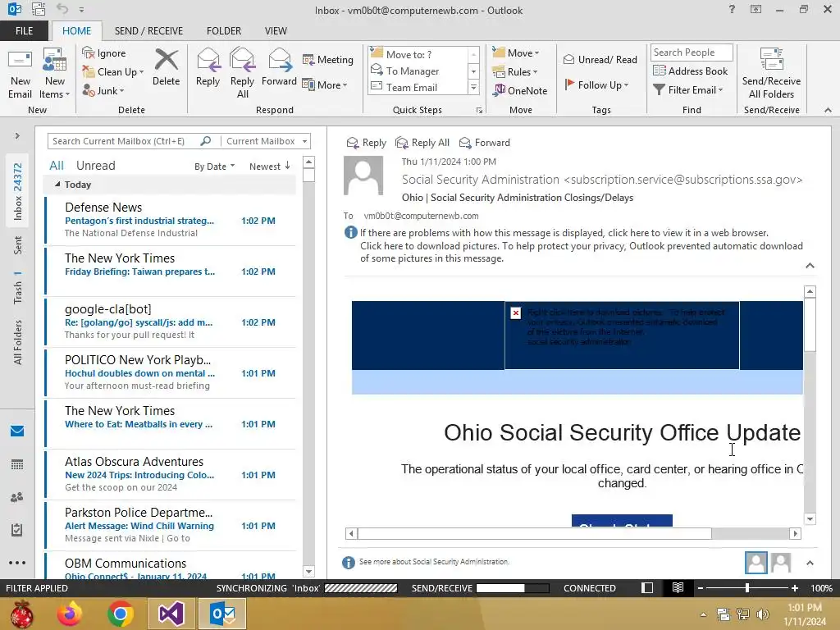Switch to People view
The height and width of the screenshot is (630, 840).
[x=17, y=497]
